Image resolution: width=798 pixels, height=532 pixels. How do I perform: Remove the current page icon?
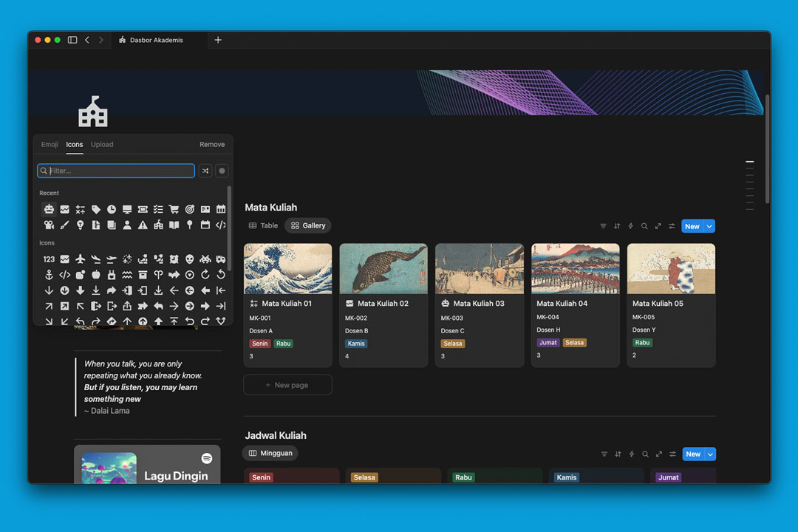pos(212,145)
